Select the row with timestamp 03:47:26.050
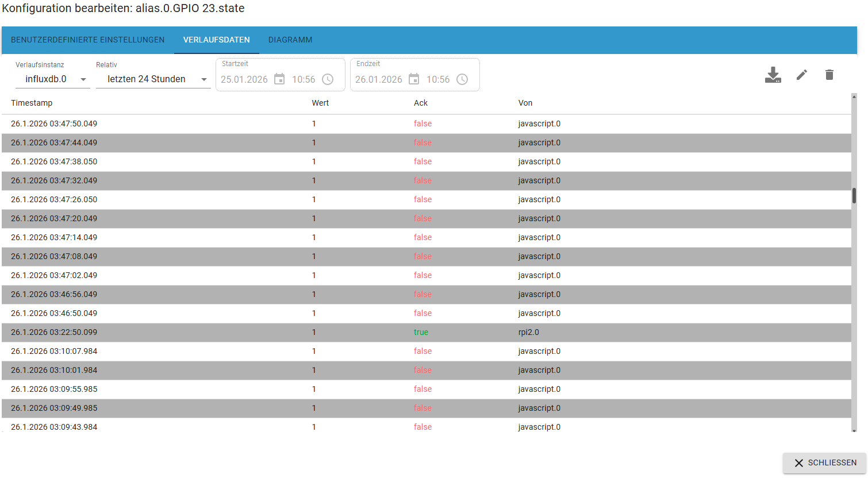The image size is (868, 478). coord(427,199)
